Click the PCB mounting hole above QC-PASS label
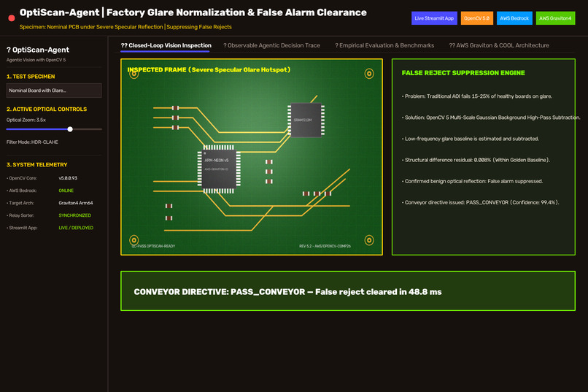The height and width of the screenshot is (392, 588). (x=134, y=240)
